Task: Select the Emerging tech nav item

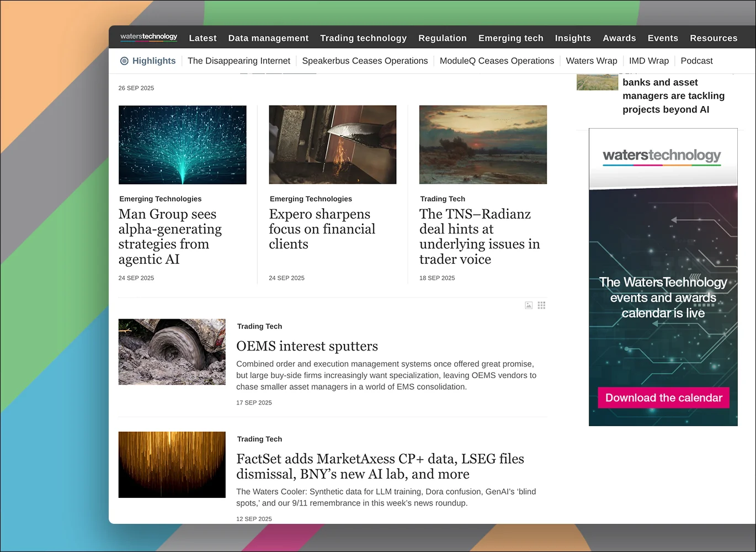Action: [510, 38]
